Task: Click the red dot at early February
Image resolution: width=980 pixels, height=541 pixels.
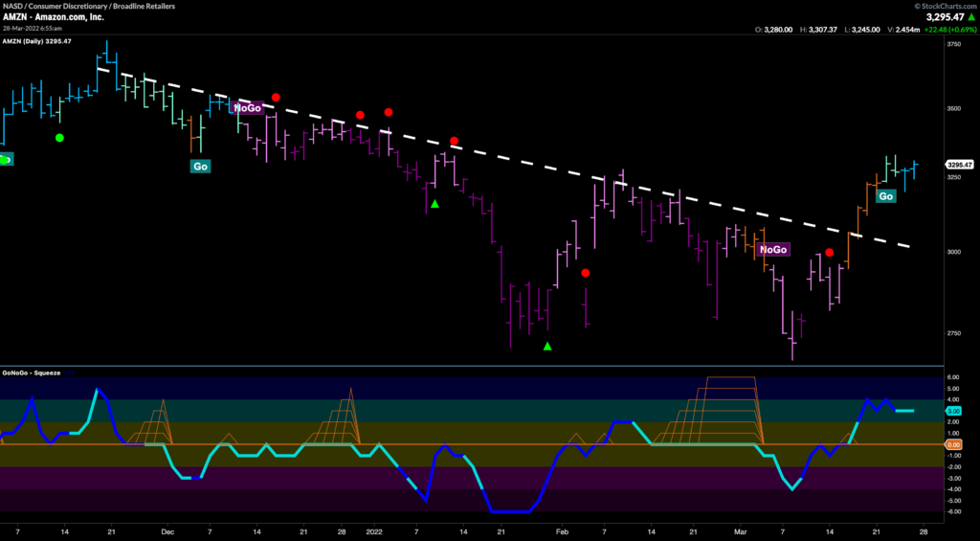Action: pos(586,273)
